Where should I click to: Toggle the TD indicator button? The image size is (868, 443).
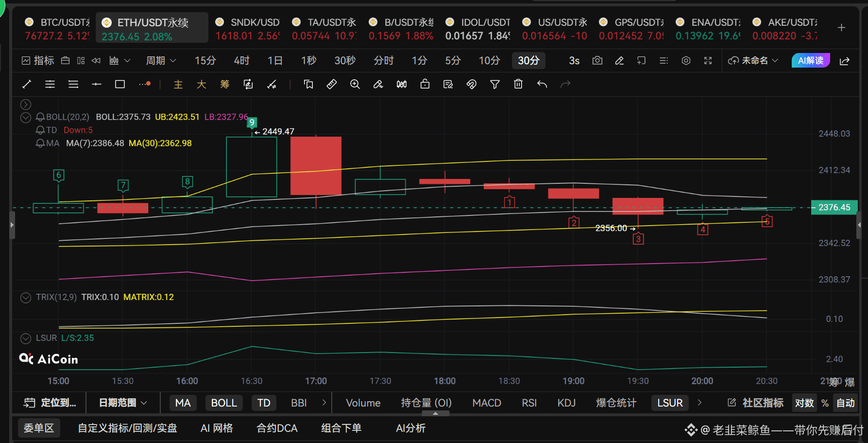264,403
